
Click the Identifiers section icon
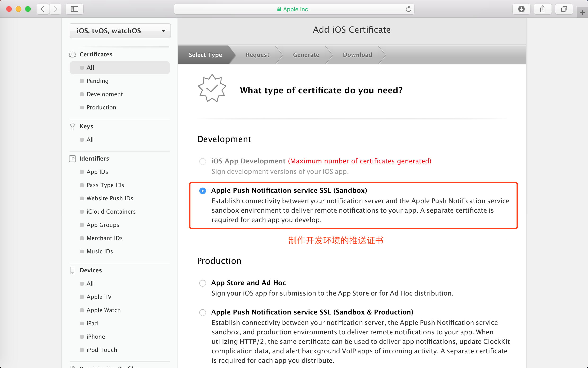[x=72, y=158]
